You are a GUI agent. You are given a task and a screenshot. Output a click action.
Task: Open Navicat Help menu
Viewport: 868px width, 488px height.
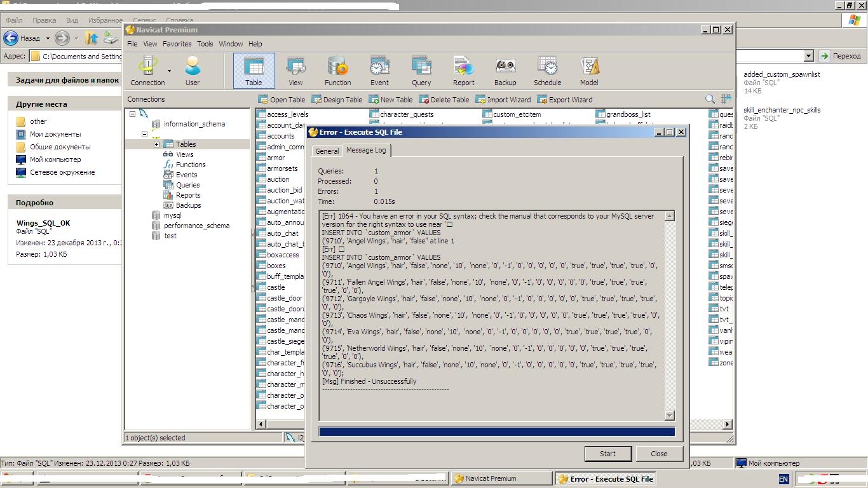pyautogui.click(x=255, y=44)
